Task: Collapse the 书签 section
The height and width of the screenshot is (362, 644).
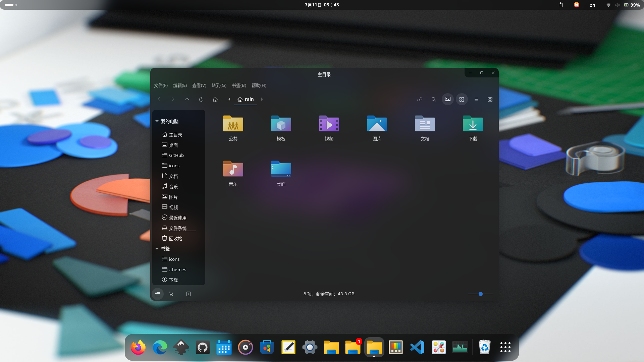Action: point(157,249)
